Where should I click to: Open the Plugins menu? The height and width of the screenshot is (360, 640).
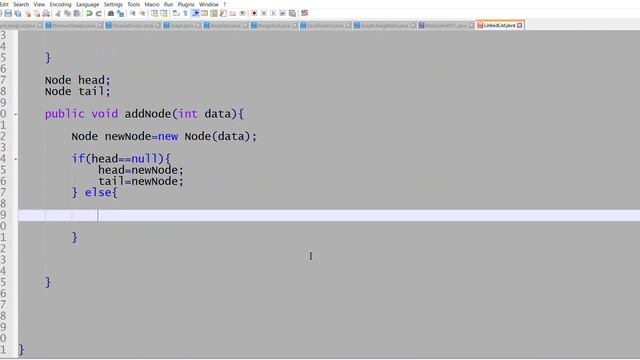(186, 4)
